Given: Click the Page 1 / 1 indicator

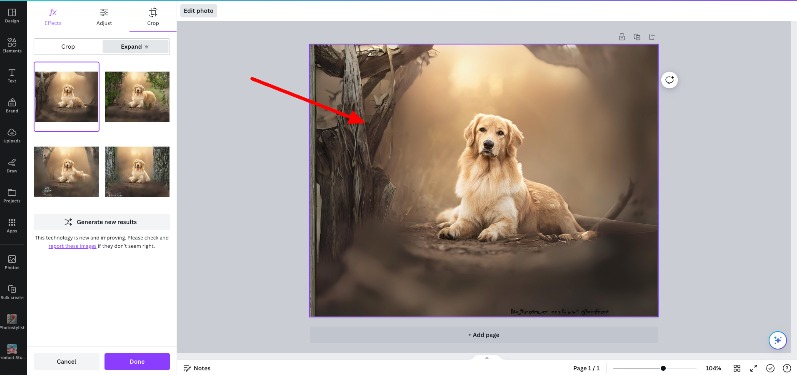Looking at the screenshot, I should (x=587, y=368).
